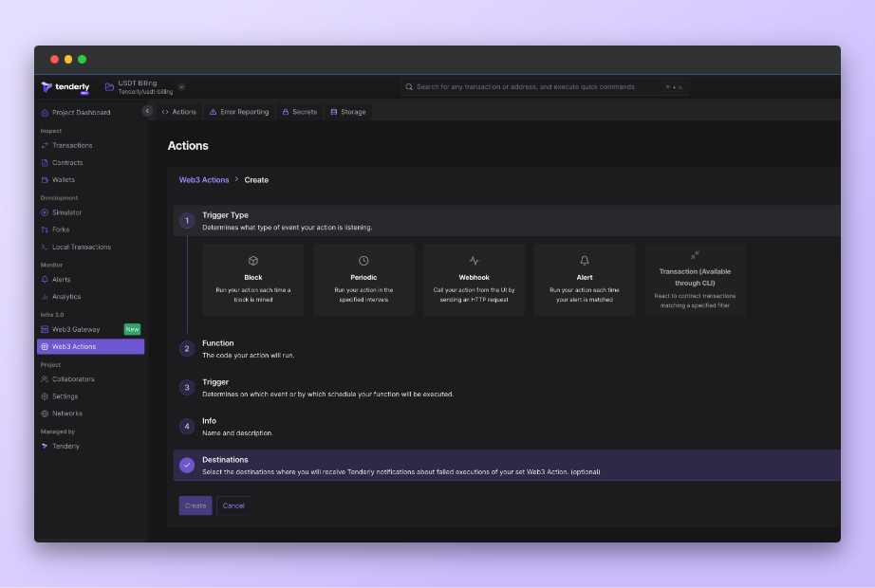875x588 pixels.
Task: Click Tenderly under Managed by
Action: point(65,447)
